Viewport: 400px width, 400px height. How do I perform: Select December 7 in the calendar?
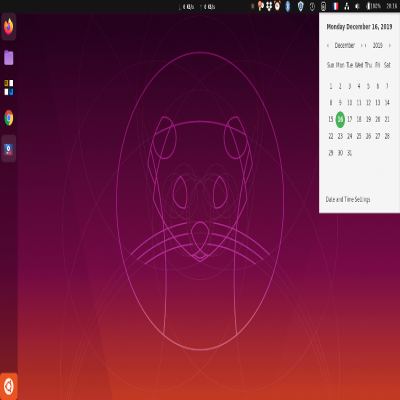pos(387,86)
